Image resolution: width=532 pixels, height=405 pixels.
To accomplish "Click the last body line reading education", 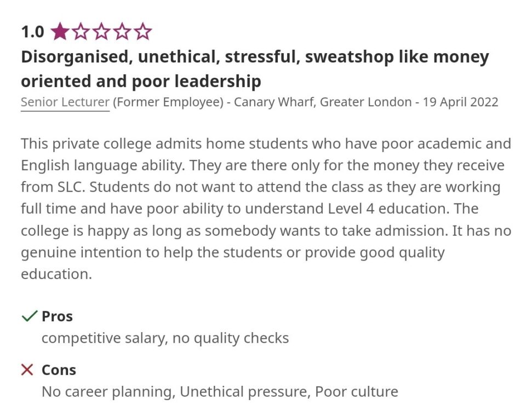I will point(56,274).
